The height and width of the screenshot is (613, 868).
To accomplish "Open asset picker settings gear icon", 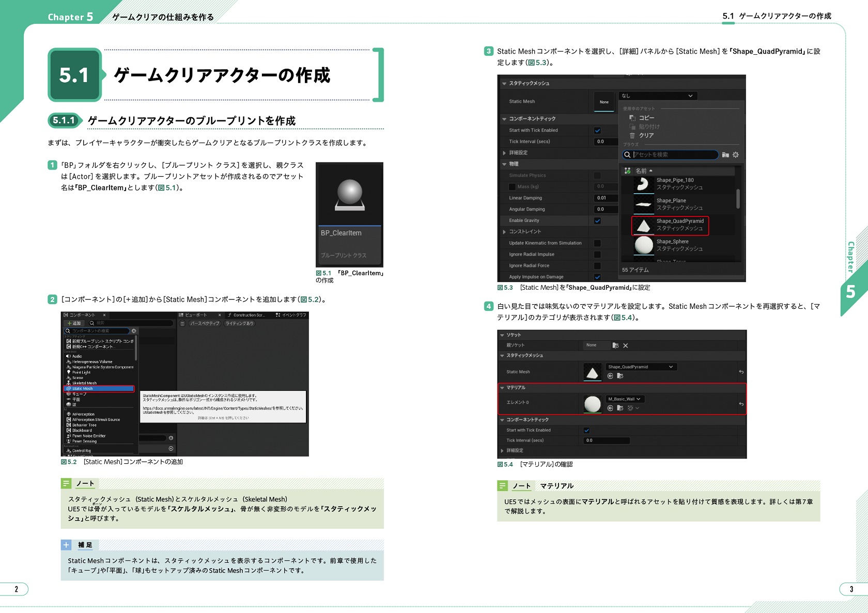I will click(736, 155).
